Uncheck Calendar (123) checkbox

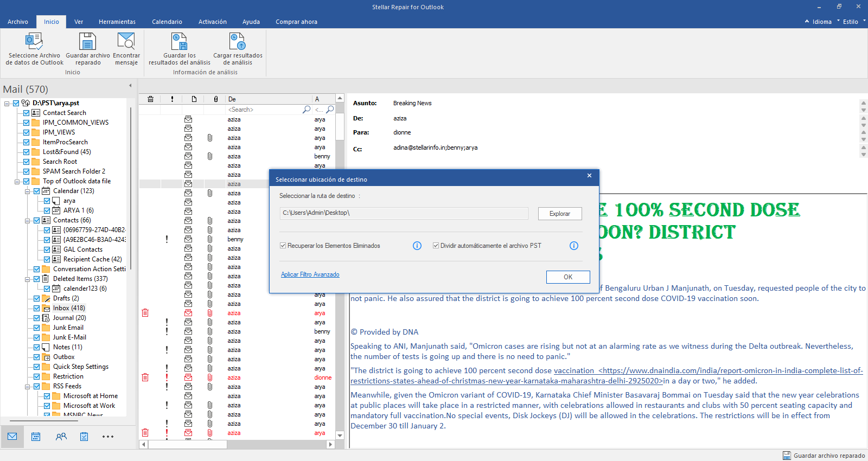tap(37, 191)
